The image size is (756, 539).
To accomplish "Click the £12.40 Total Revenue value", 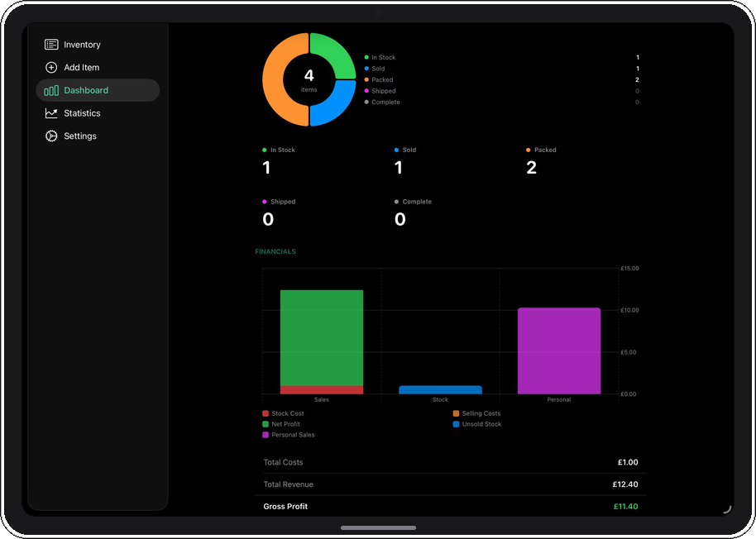I will click(x=624, y=484).
